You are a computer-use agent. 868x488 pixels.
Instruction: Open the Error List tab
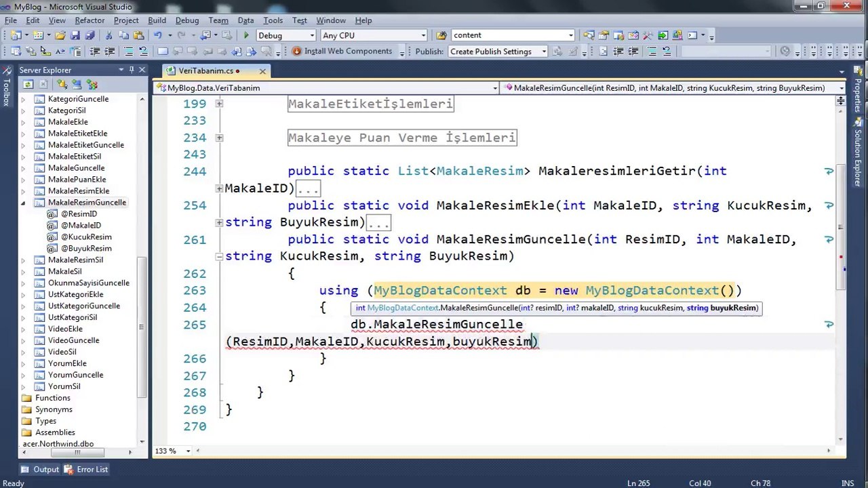point(86,469)
